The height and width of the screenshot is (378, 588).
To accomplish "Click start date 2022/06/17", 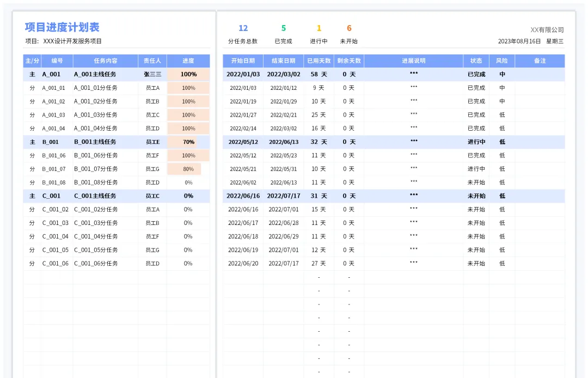I will pyautogui.click(x=243, y=223).
